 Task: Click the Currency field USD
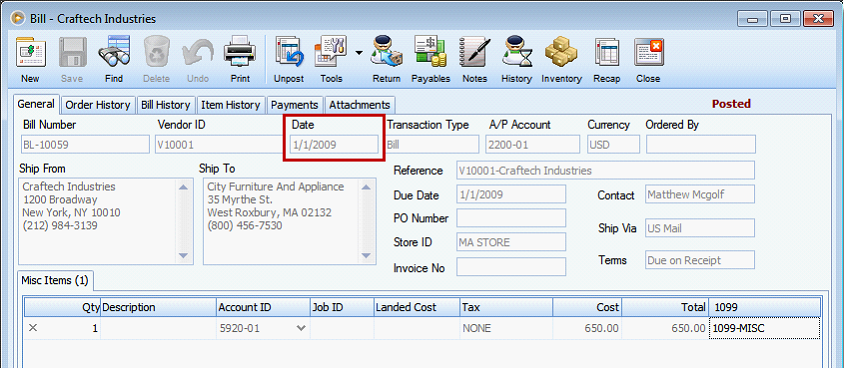pos(613,144)
